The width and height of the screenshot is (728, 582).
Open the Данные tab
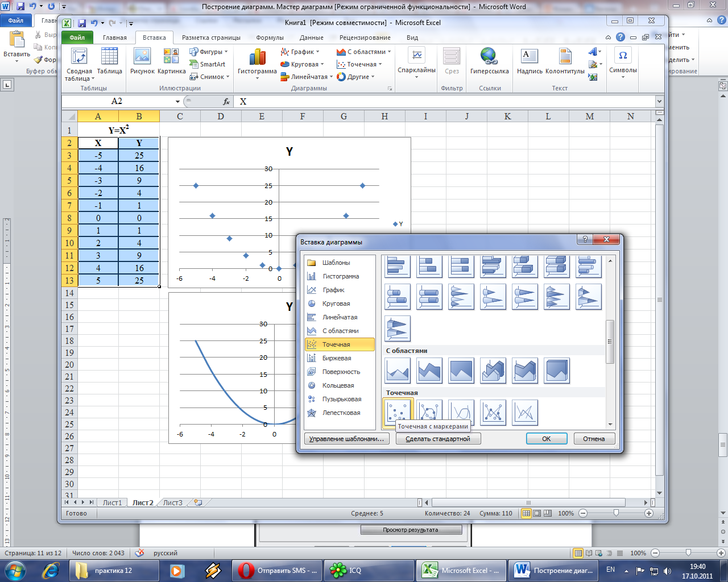(x=312, y=38)
